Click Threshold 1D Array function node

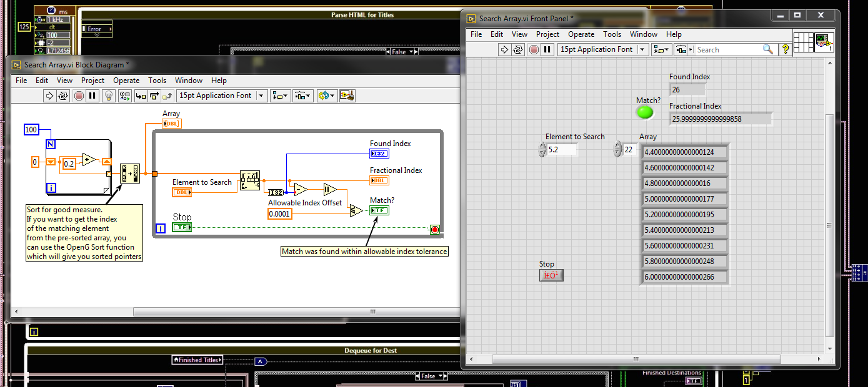(250, 180)
